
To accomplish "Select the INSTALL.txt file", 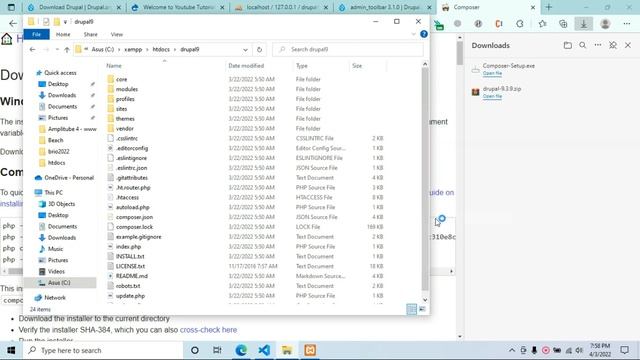I will pyautogui.click(x=130, y=256).
